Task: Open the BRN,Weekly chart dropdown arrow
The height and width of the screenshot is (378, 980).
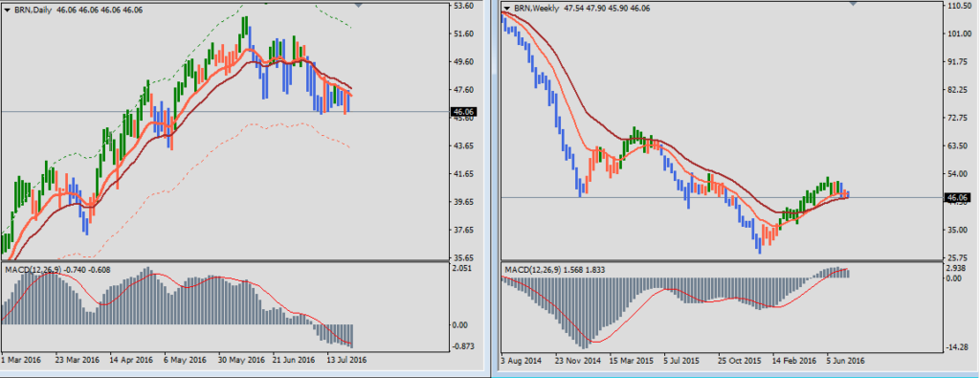Action: pos(507,9)
